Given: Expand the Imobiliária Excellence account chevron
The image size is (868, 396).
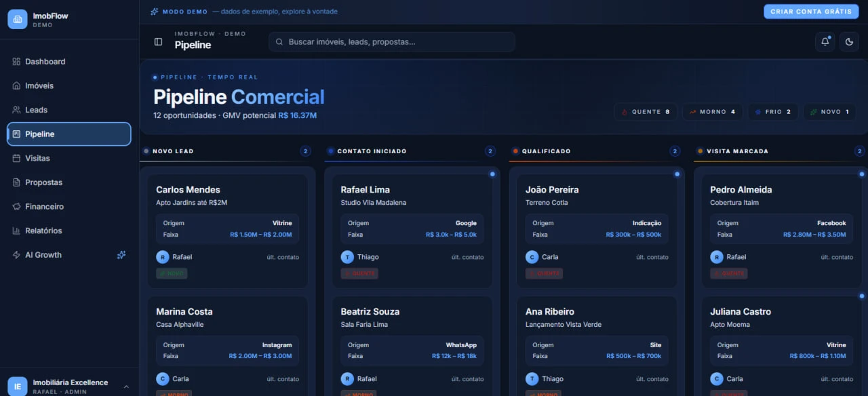Looking at the screenshot, I should coord(126,387).
